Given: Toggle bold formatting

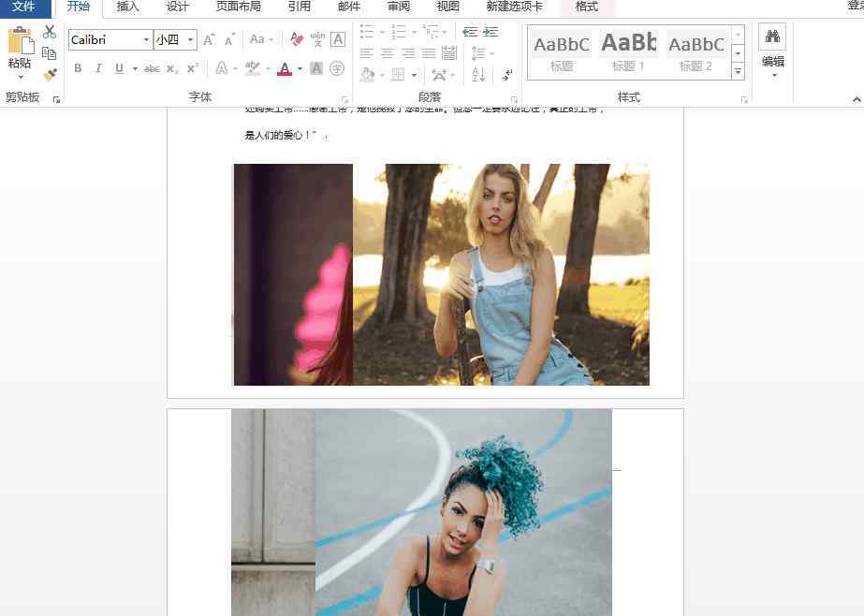Looking at the screenshot, I should coord(78,68).
